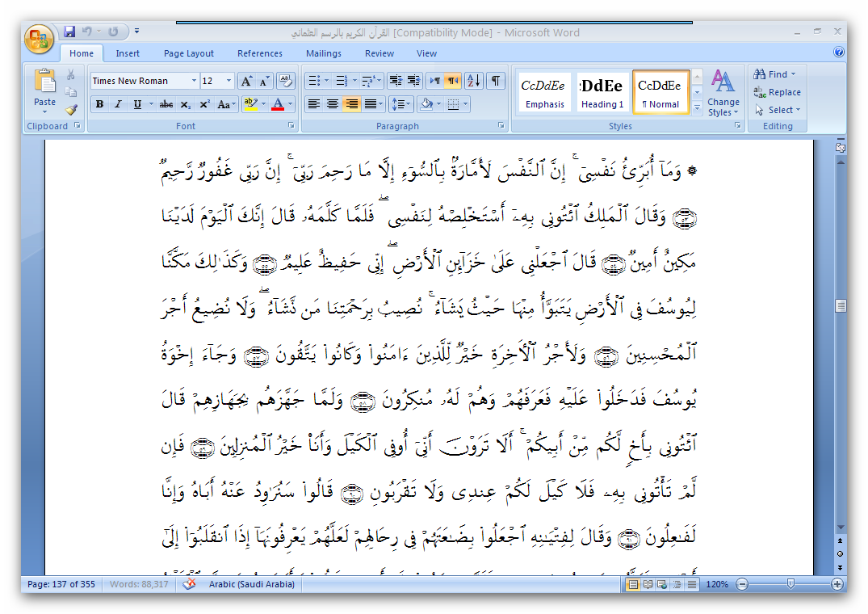
Task: Click the zoom slider handle
Action: [x=790, y=583]
